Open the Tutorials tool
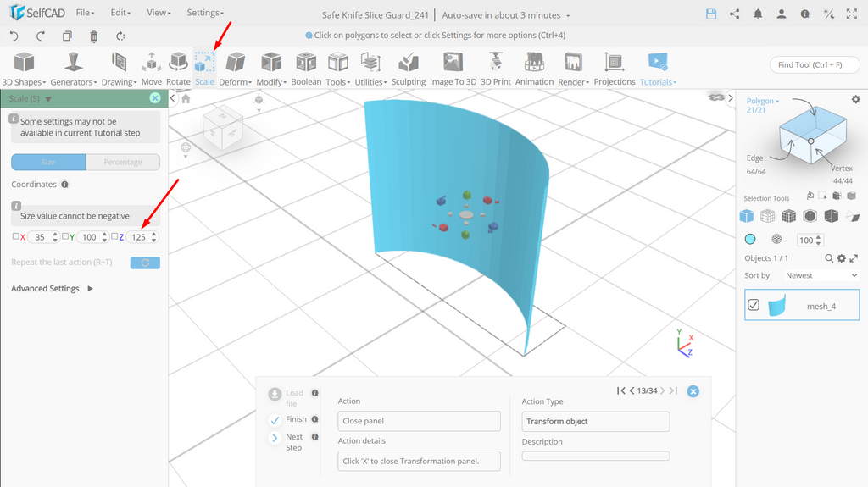 (x=658, y=68)
